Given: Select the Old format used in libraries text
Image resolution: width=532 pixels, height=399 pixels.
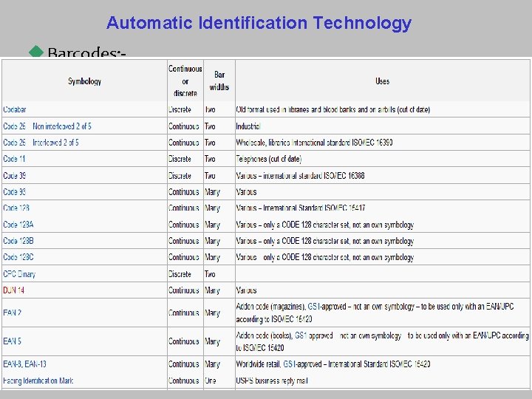Looking at the screenshot, I should click(333, 109).
